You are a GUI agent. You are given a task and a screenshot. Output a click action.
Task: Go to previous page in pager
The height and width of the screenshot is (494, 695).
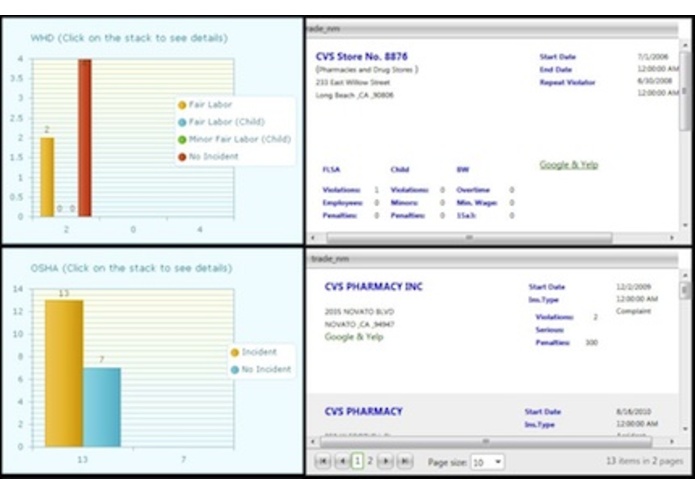tap(342, 461)
